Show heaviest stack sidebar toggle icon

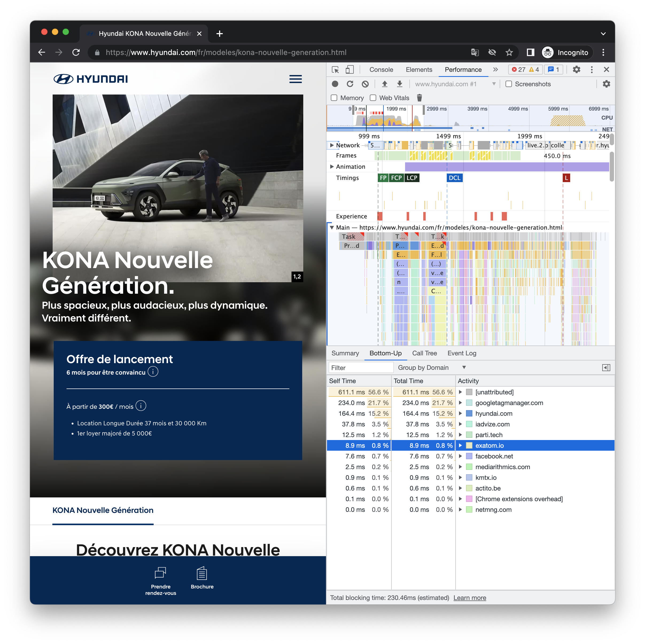(606, 368)
